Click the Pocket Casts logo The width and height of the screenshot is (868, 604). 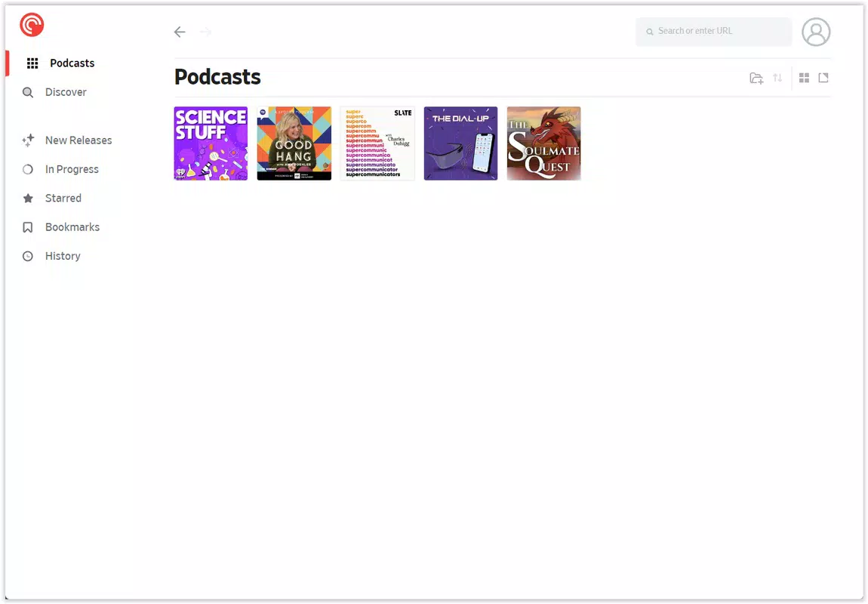[x=32, y=25]
